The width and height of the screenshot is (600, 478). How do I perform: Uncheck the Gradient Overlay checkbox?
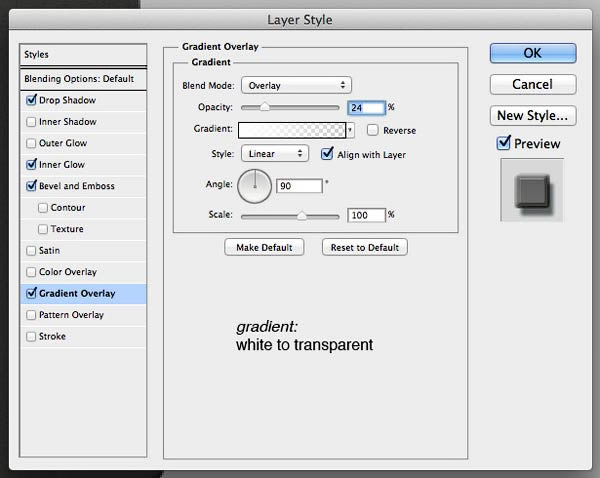pyautogui.click(x=31, y=293)
